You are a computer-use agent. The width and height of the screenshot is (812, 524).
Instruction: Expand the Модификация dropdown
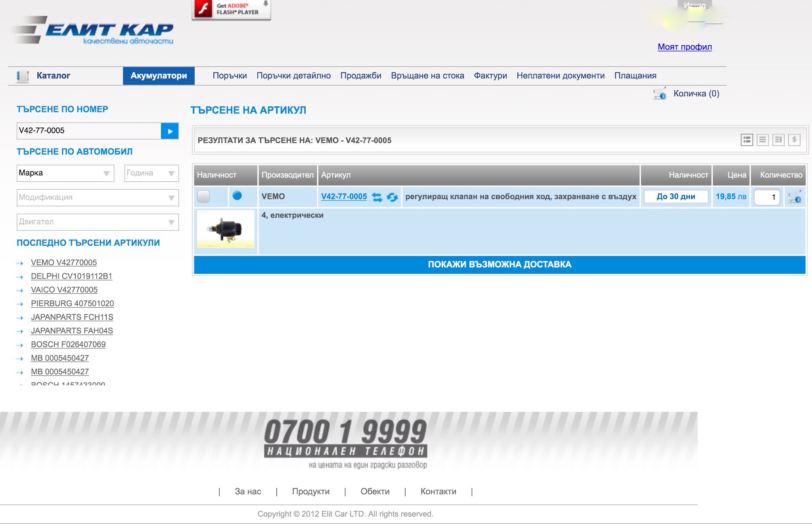tap(98, 197)
